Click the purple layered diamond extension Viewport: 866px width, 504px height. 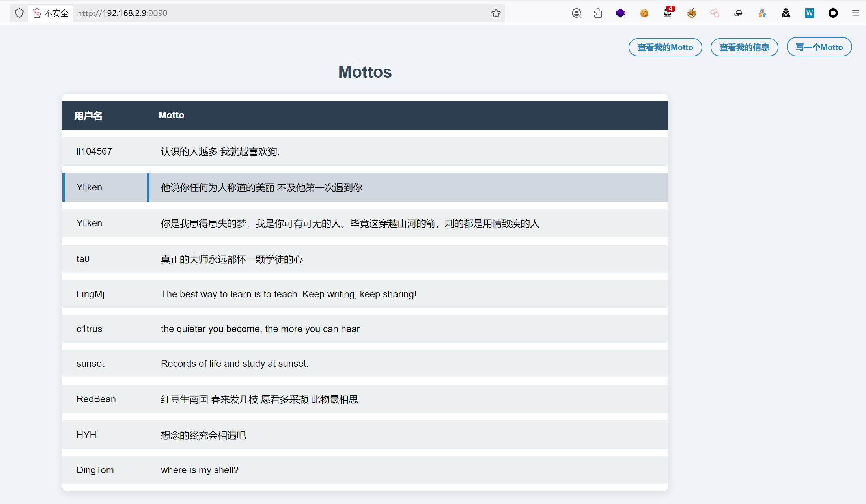(620, 13)
